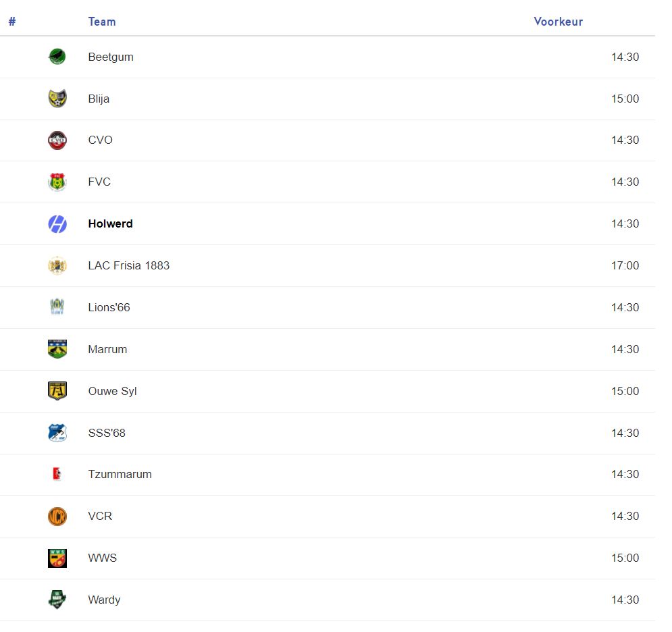Select the Tzummarum team name

click(120, 475)
